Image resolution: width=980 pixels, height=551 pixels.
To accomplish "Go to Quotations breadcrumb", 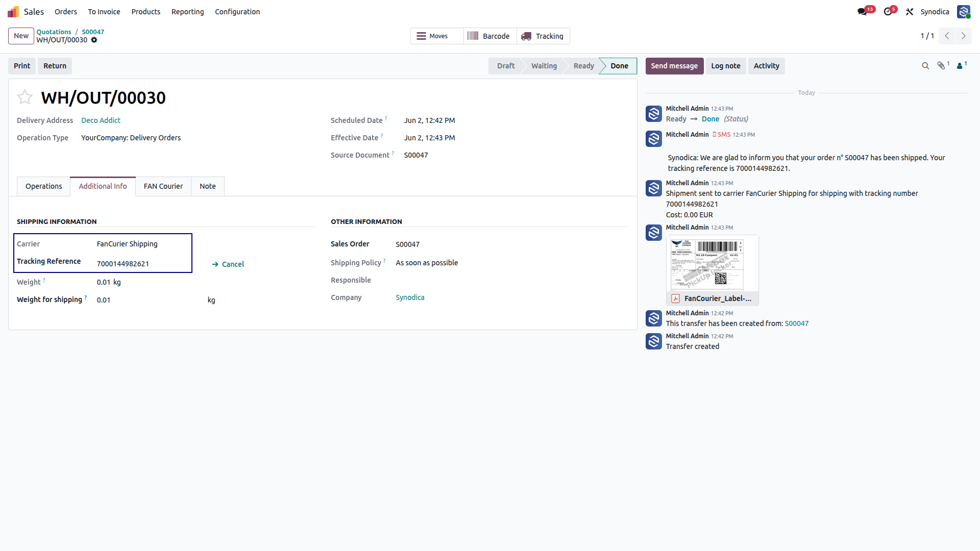I will click(x=54, y=32).
